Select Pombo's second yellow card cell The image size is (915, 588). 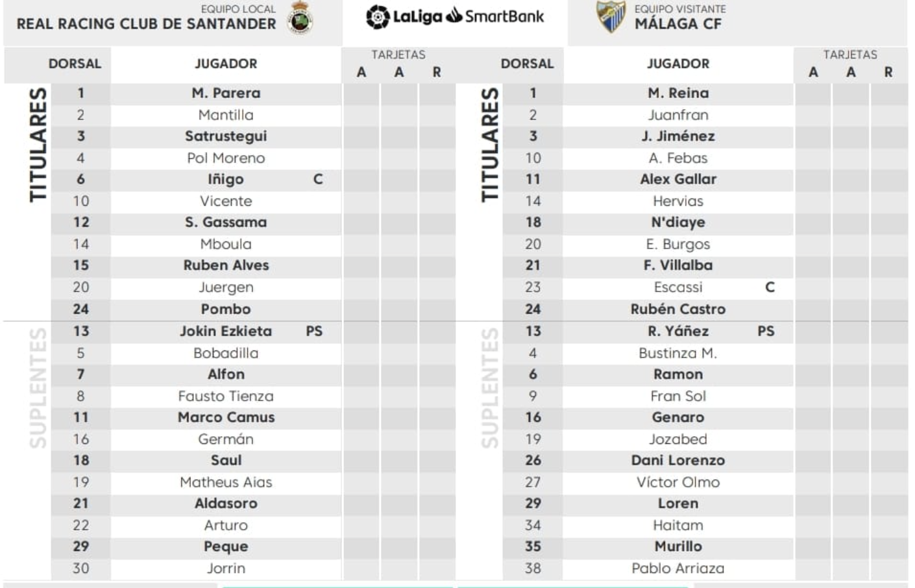[x=399, y=310]
